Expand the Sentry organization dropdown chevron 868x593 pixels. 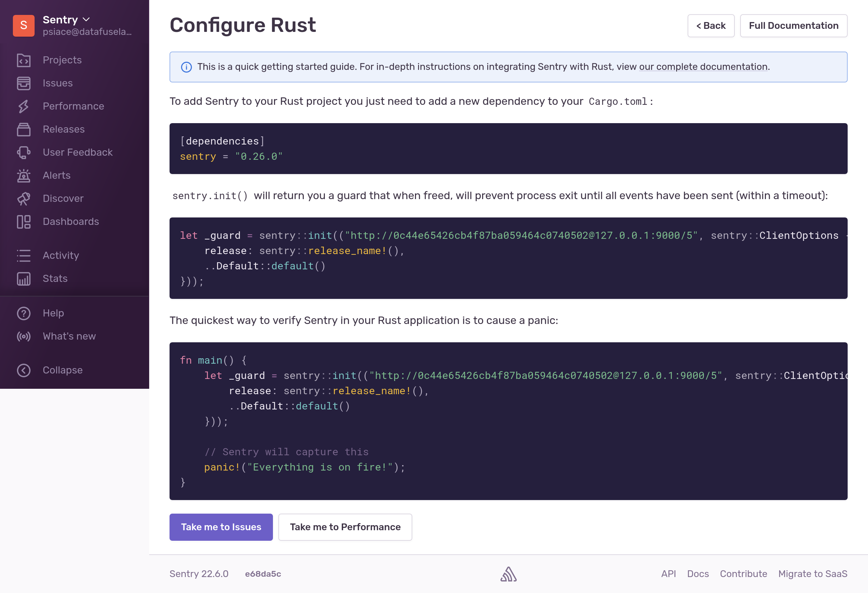point(86,19)
